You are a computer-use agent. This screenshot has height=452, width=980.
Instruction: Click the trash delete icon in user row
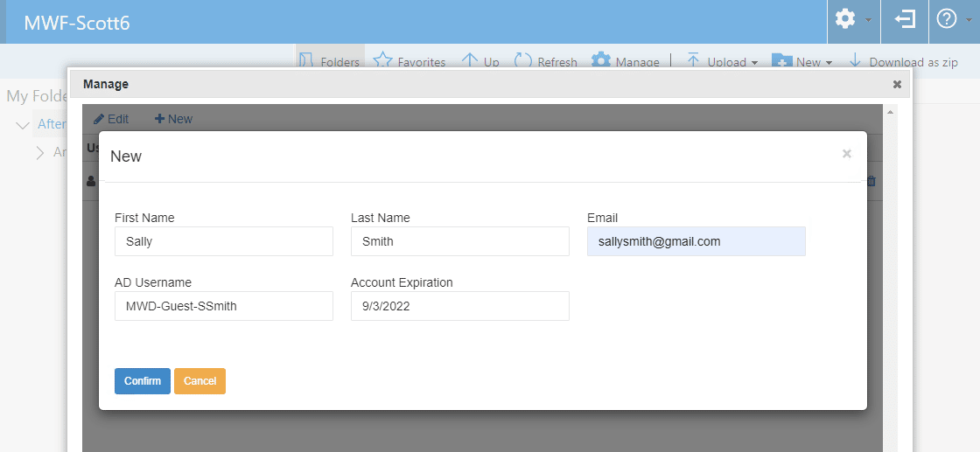(871, 181)
